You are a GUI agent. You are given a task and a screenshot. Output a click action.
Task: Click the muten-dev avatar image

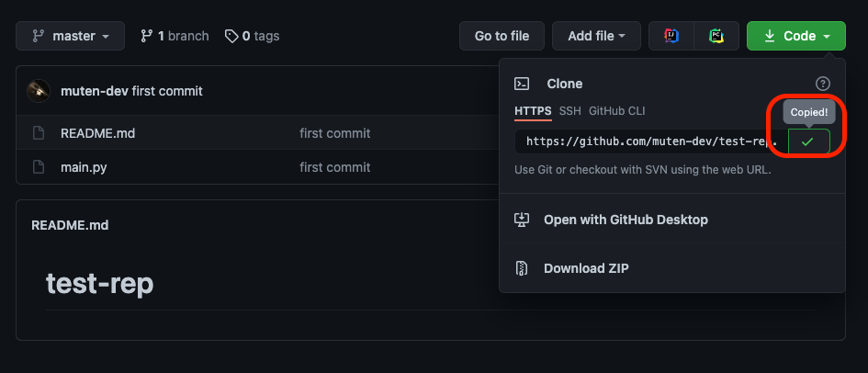(39, 91)
